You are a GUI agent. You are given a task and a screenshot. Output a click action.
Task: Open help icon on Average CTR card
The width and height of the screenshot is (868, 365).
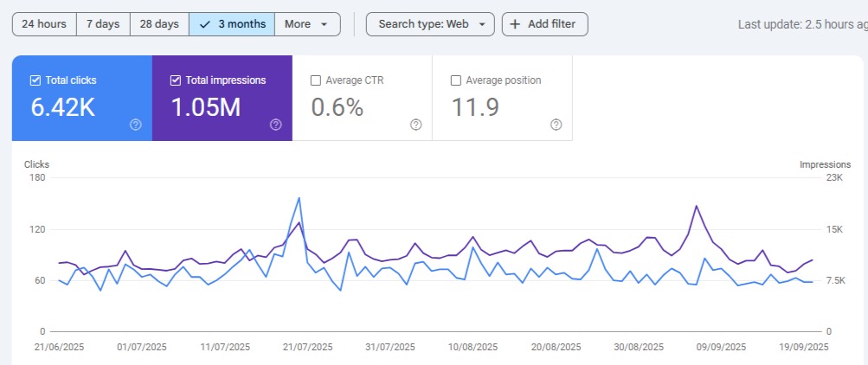pyautogui.click(x=415, y=125)
